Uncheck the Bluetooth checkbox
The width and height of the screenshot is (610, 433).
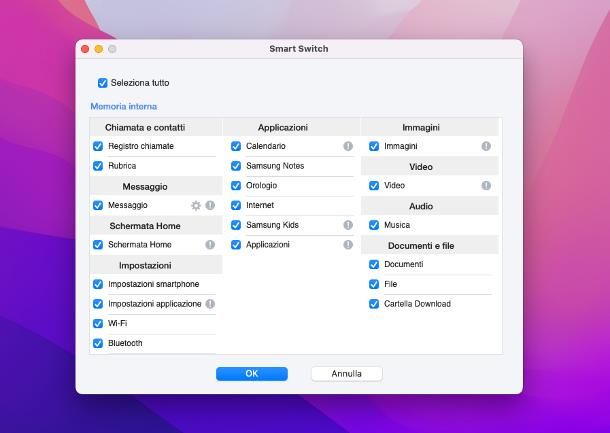click(x=98, y=344)
